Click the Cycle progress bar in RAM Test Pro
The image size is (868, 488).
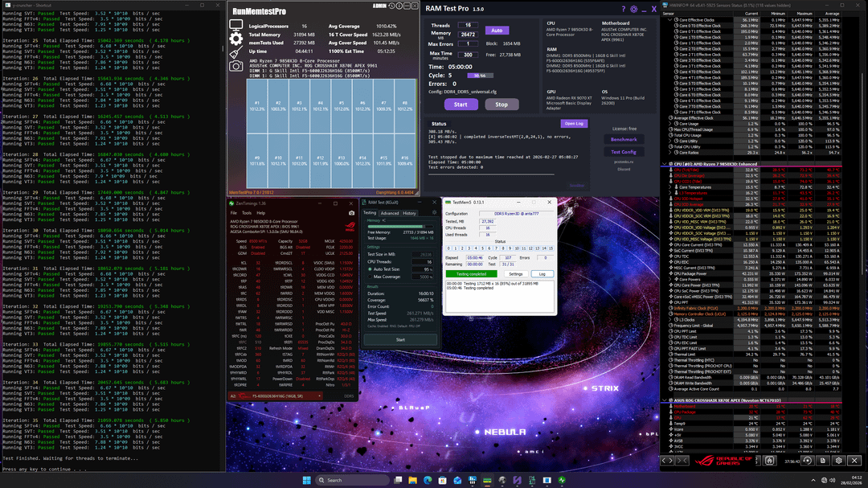(481, 75)
